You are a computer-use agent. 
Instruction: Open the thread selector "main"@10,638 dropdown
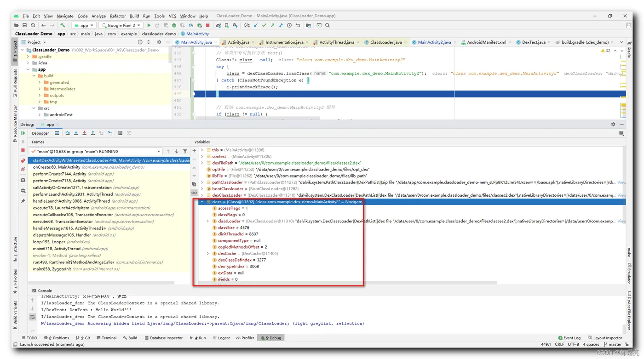click(95, 151)
